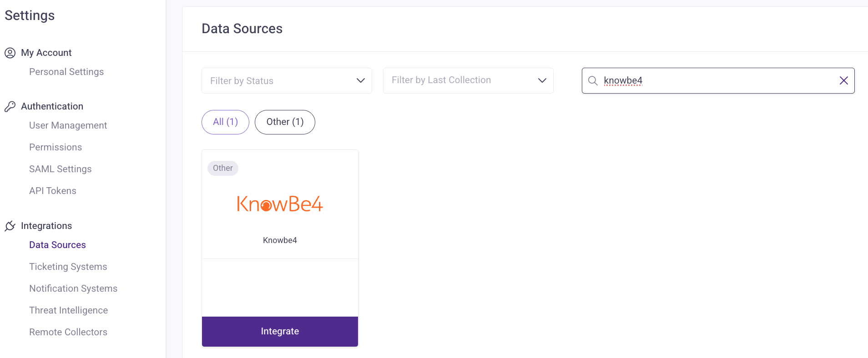Image resolution: width=868 pixels, height=358 pixels.
Task: Open the Filter by Last Collection dropdown
Action: pyautogui.click(x=468, y=80)
